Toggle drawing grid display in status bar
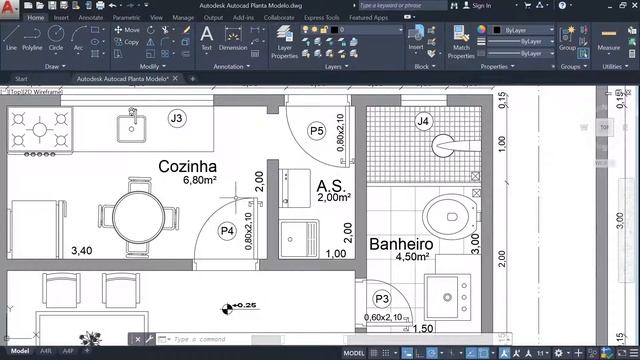640x360 pixels. (373, 353)
